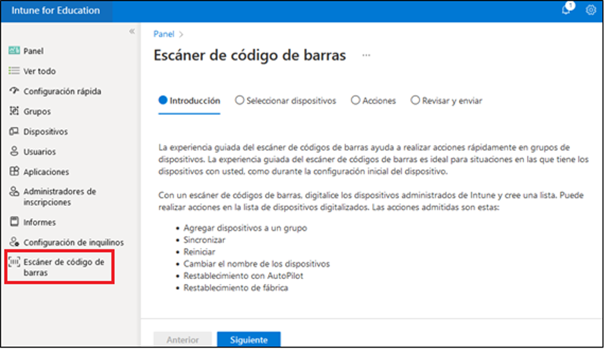This screenshot has width=612, height=364.
Task: Click the Grupos icon in sidebar
Action: (14, 111)
